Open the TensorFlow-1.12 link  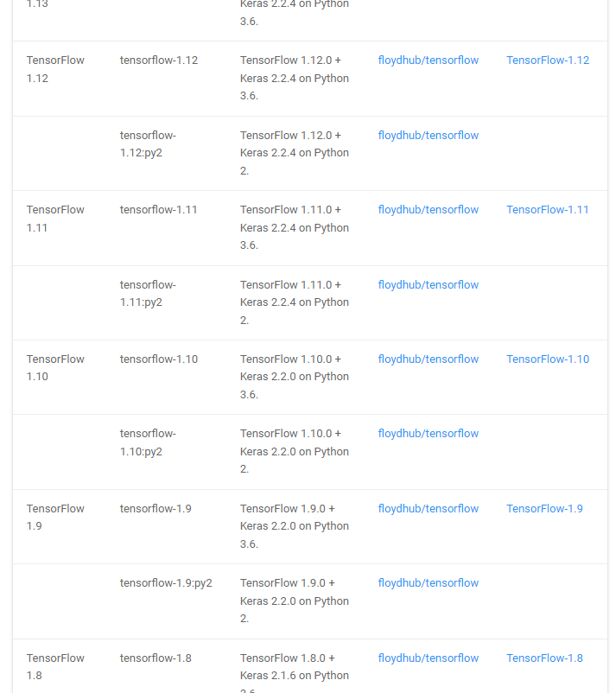(548, 60)
